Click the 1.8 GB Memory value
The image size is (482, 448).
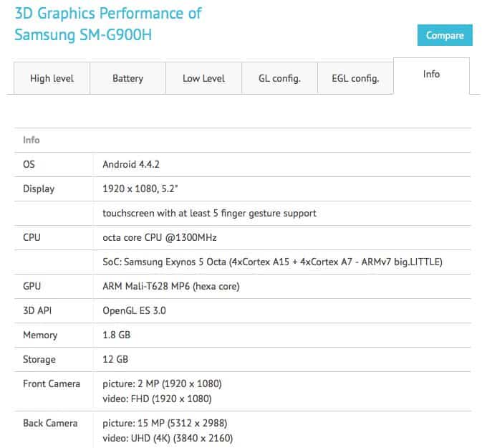pos(117,335)
